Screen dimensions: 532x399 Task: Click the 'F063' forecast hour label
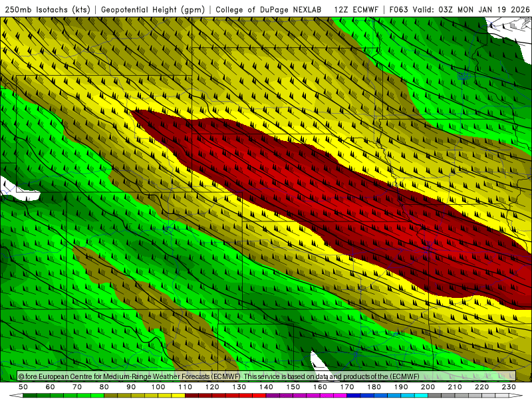398,10
